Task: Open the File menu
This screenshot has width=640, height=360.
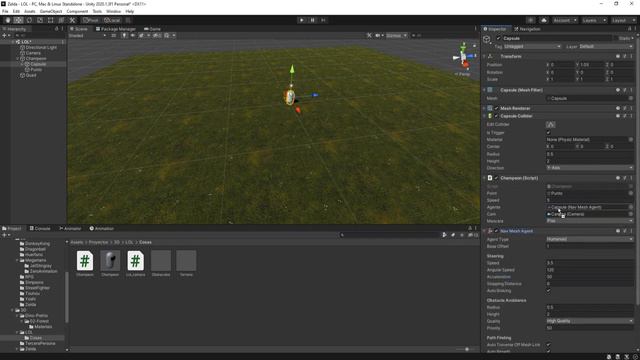Action: pyautogui.click(x=5, y=11)
